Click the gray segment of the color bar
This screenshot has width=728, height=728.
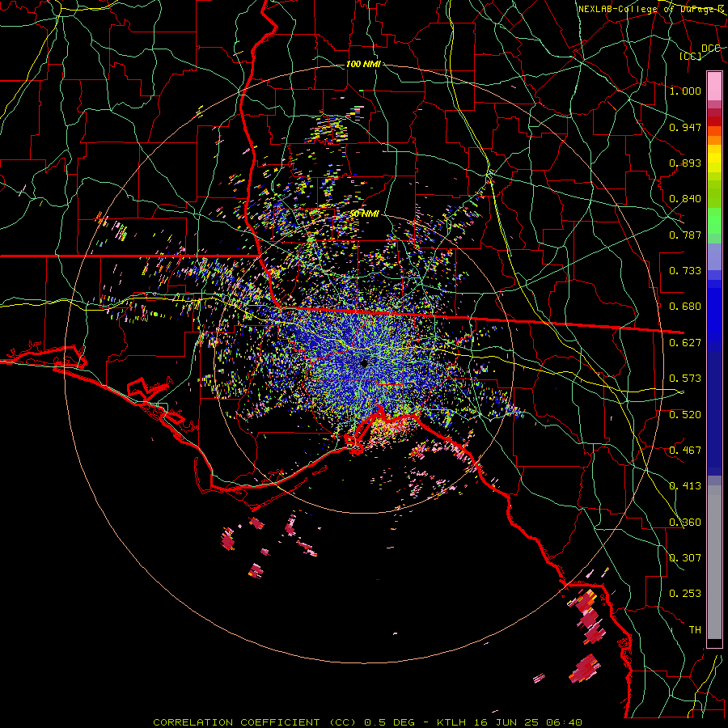[714, 562]
